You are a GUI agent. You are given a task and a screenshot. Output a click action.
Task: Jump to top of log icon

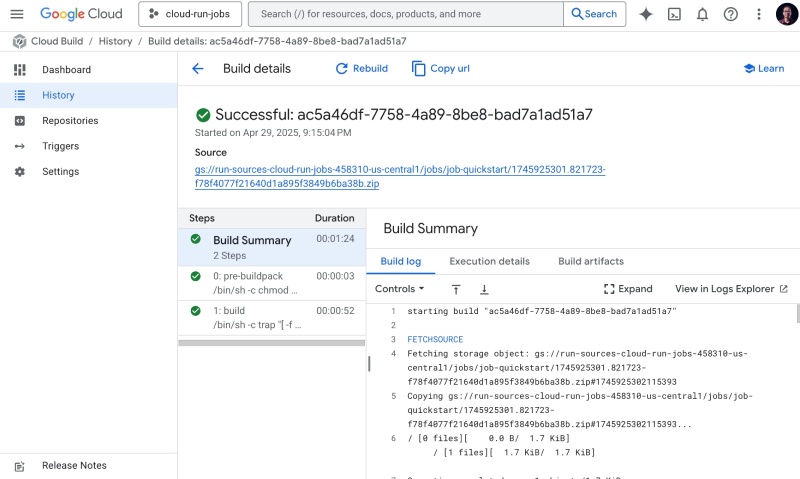[456, 289]
